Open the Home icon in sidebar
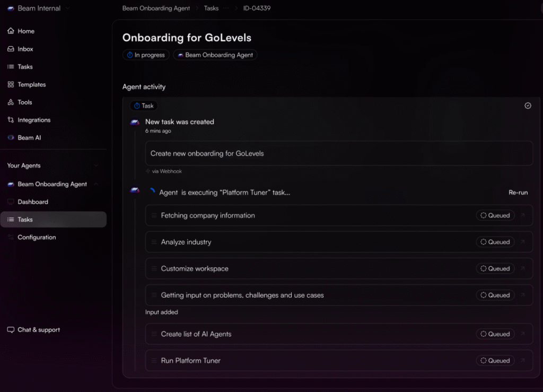The height and width of the screenshot is (392, 543). click(x=11, y=31)
